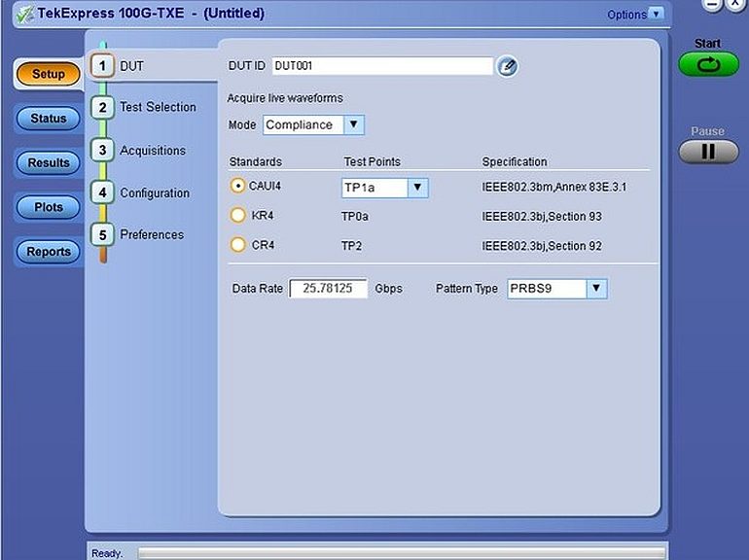
Task: Expand the TP1a test point dropdown
Action: (x=417, y=188)
